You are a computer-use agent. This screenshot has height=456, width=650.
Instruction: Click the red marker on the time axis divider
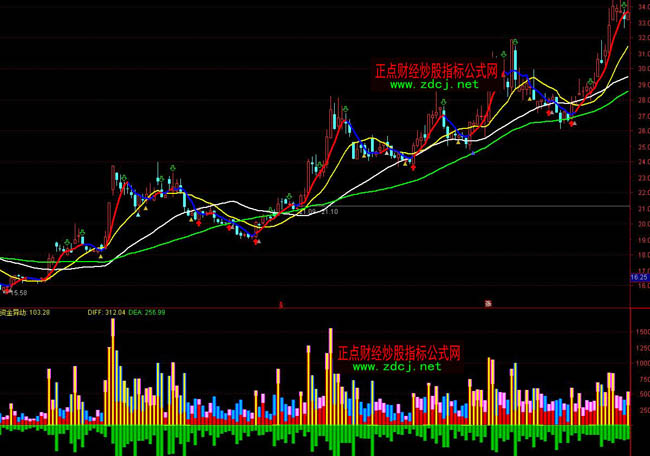click(281, 302)
